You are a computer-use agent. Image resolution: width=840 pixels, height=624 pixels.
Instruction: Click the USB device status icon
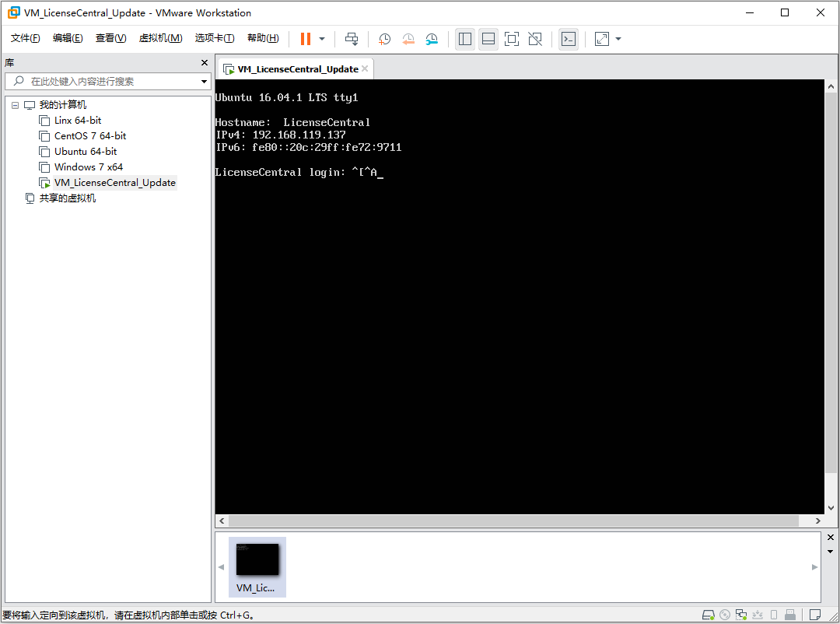tap(790, 615)
